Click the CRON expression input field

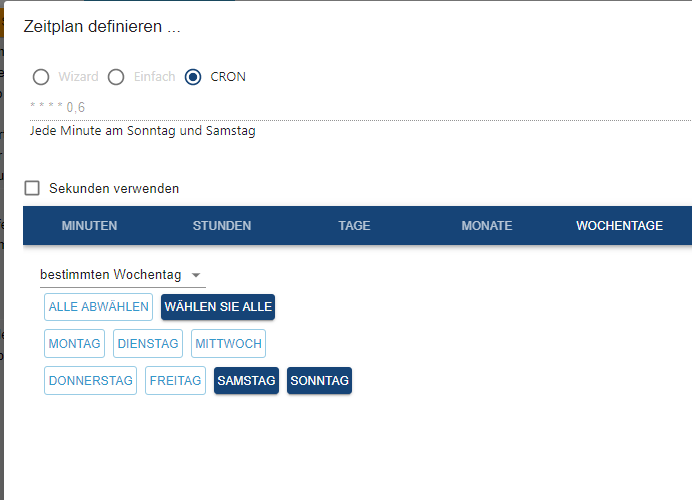click(350, 107)
